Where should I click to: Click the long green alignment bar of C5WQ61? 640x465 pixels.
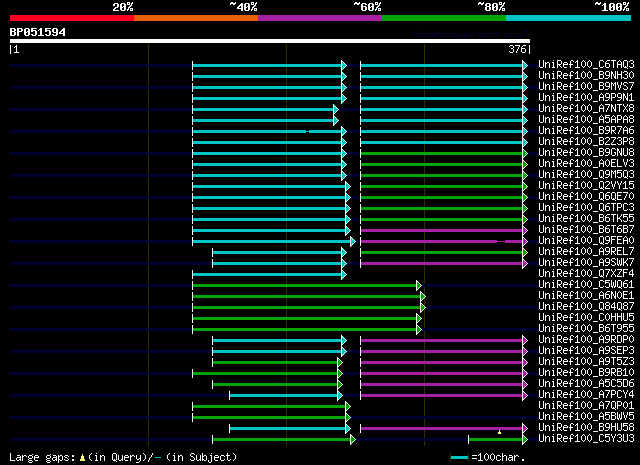[307, 285]
